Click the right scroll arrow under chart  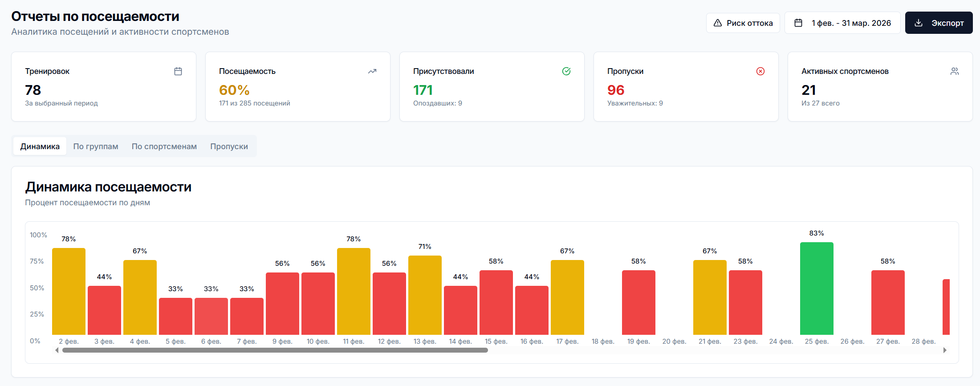945,350
